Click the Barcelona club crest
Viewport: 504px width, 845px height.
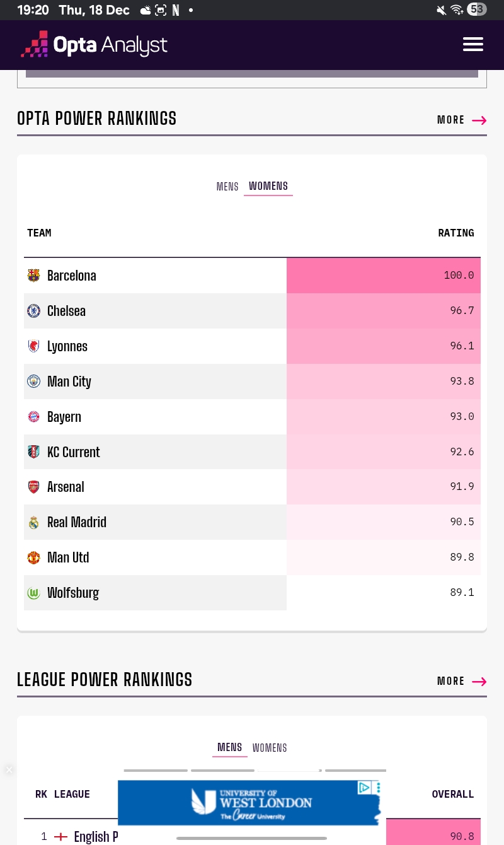(34, 276)
